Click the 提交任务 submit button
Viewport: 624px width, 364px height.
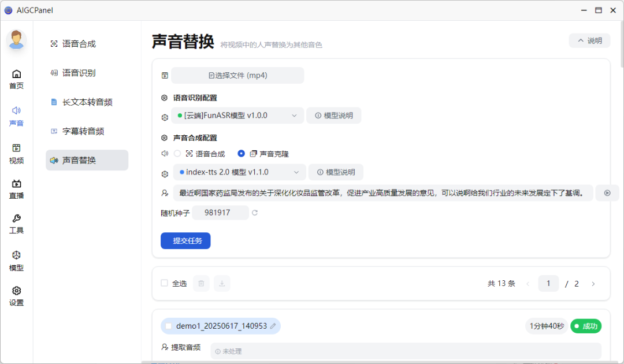coord(185,240)
